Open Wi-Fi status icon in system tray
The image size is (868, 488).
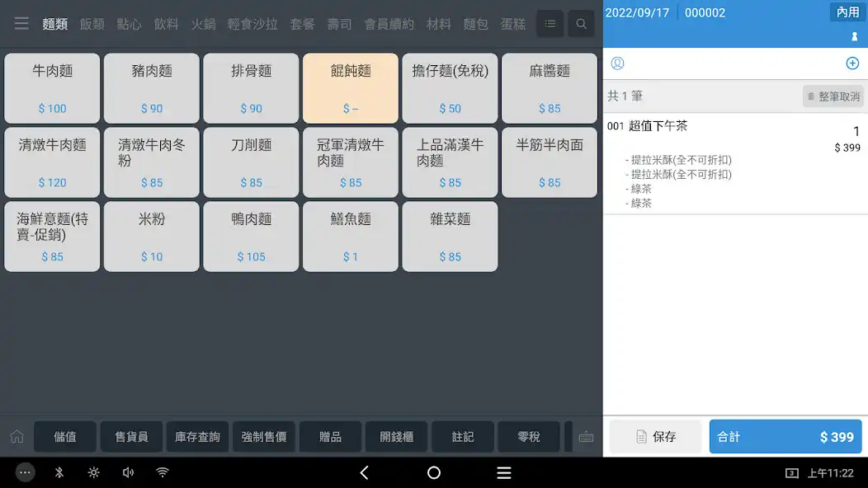[x=162, y=472]
